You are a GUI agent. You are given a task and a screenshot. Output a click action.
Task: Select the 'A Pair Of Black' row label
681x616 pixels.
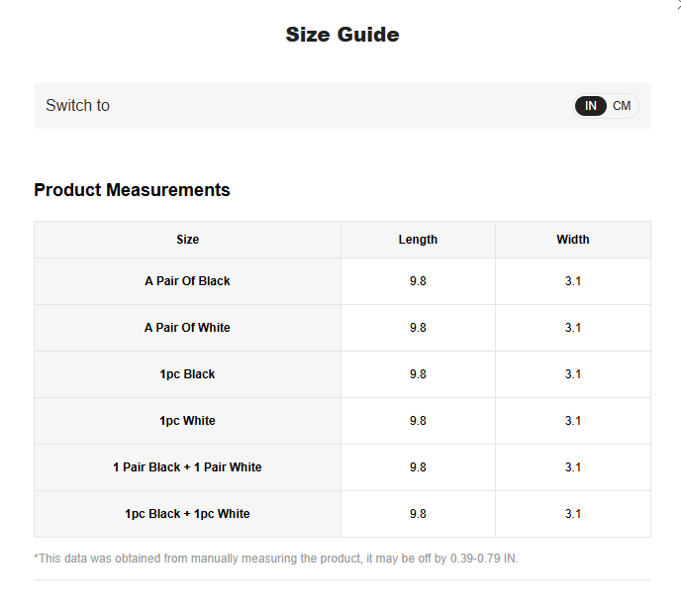tap(187, 281)
